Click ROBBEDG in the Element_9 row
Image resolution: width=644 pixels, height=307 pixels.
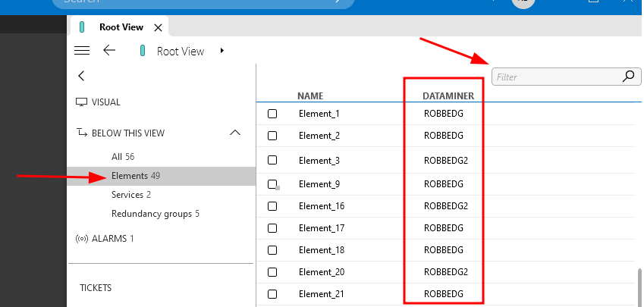click(444, 184)
